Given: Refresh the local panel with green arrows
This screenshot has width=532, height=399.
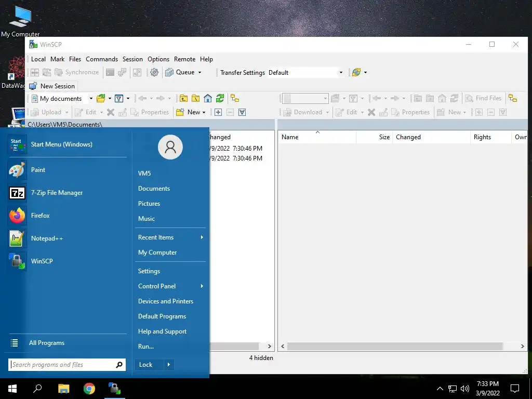Looking at the screenshot, I should 220,98.
